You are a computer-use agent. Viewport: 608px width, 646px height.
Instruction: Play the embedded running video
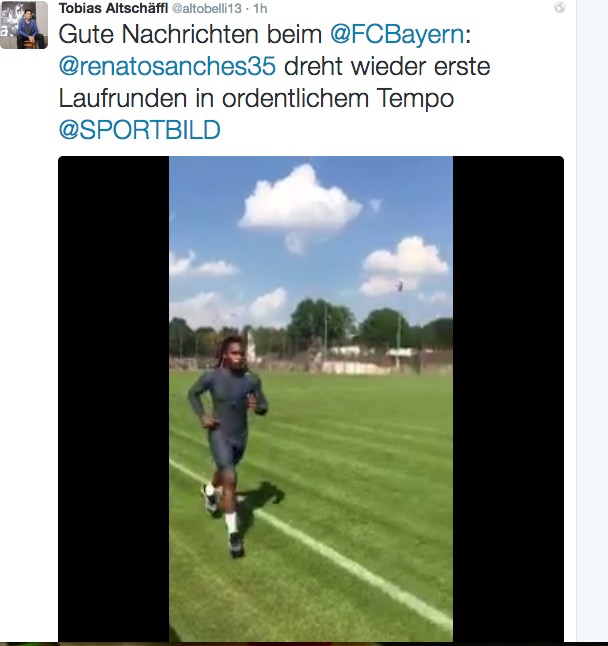click(311, 398)
